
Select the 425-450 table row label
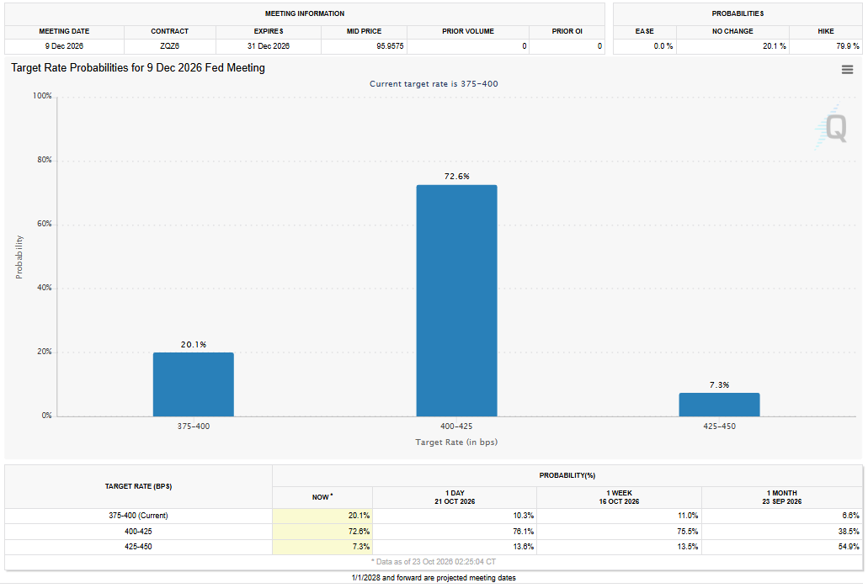(138, 547)
